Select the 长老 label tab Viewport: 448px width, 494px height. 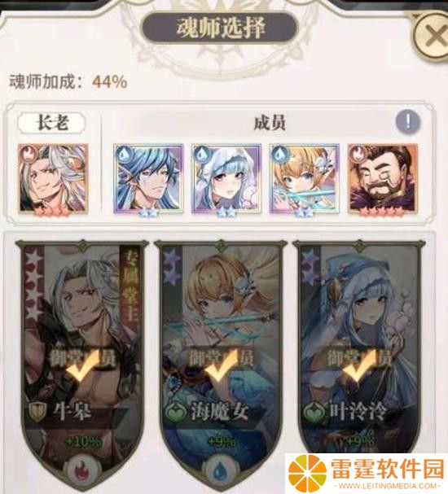(x=52, y=123)
